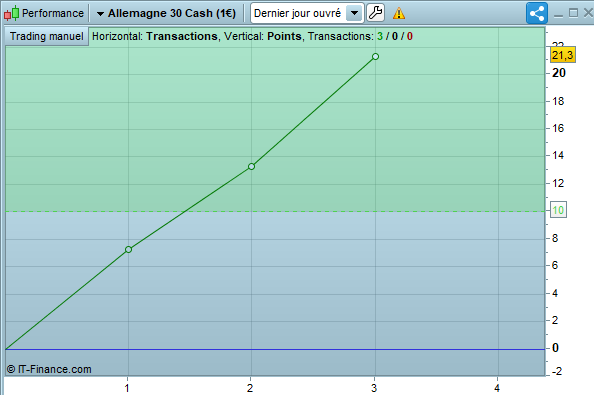594x395 pixels.
Task: Close the Performance window
Action: (588, 13)
